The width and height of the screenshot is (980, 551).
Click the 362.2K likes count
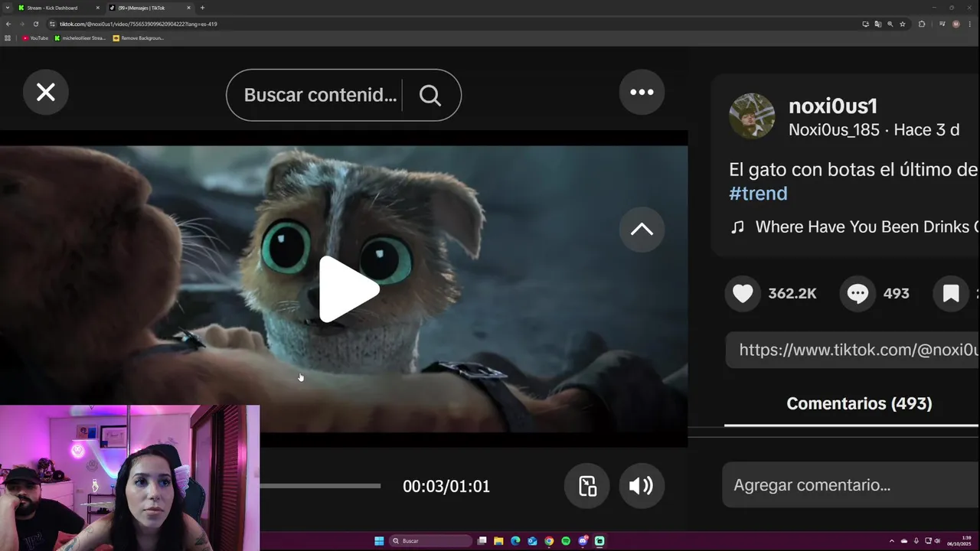tap(792, 293)
